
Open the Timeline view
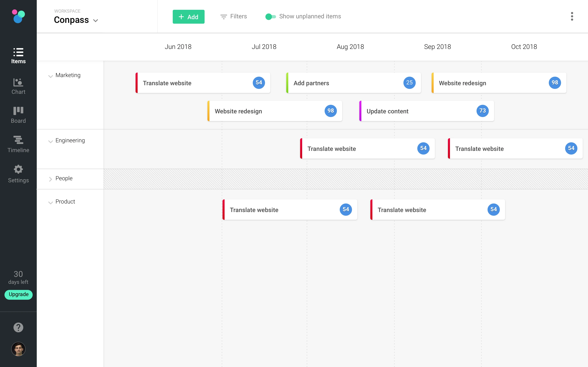(18, 144)
